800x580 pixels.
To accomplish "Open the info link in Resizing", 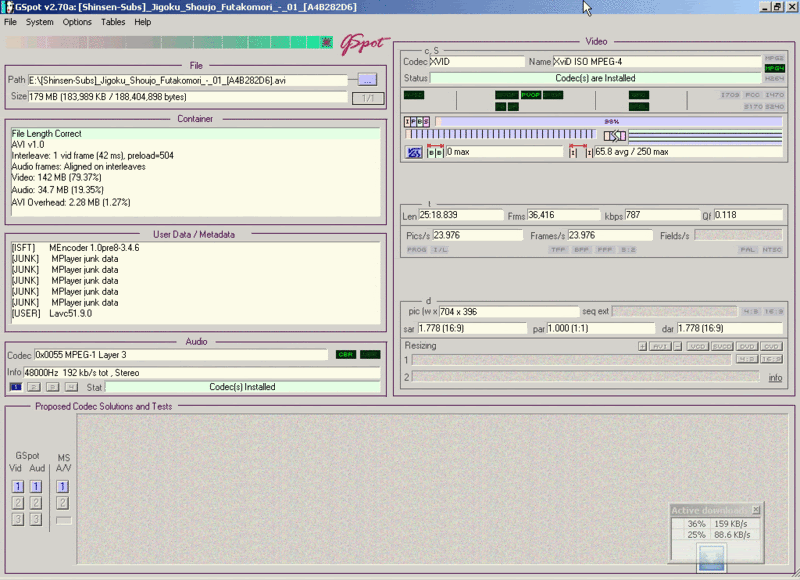I will pos(775,377).
